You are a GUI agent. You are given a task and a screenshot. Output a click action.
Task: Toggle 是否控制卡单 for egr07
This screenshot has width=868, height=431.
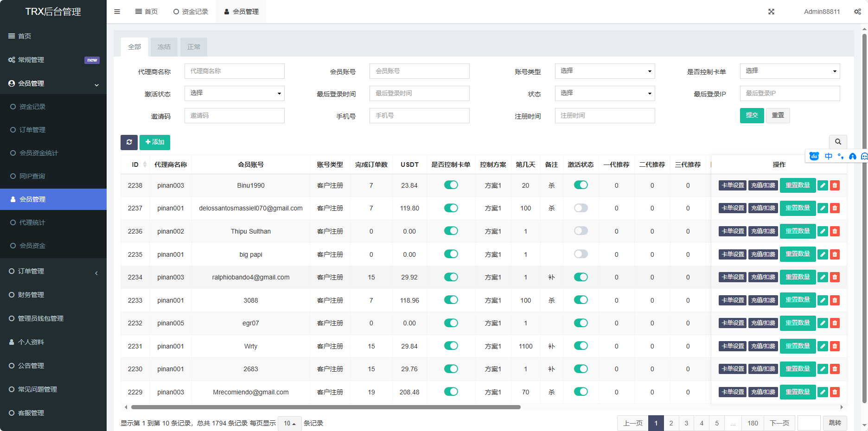[451, 323]
